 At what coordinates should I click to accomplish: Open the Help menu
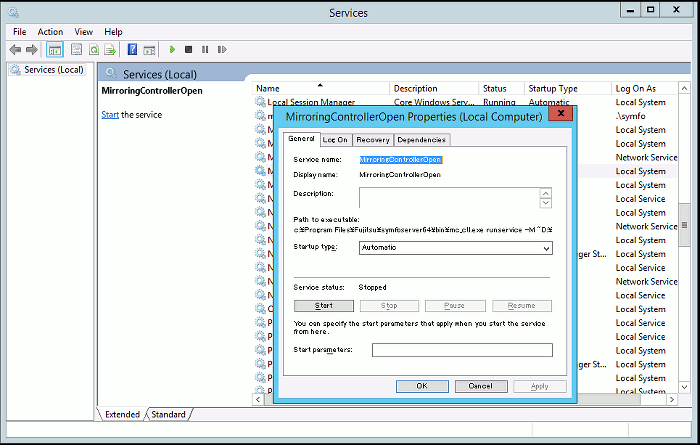coord(113,32)
